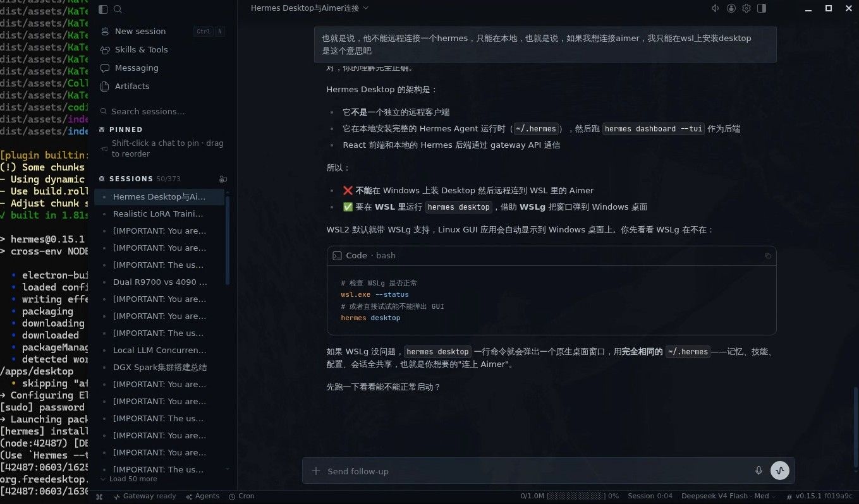Click the search magnifier icon beside sidebar toggle

(x=118, y=9)
